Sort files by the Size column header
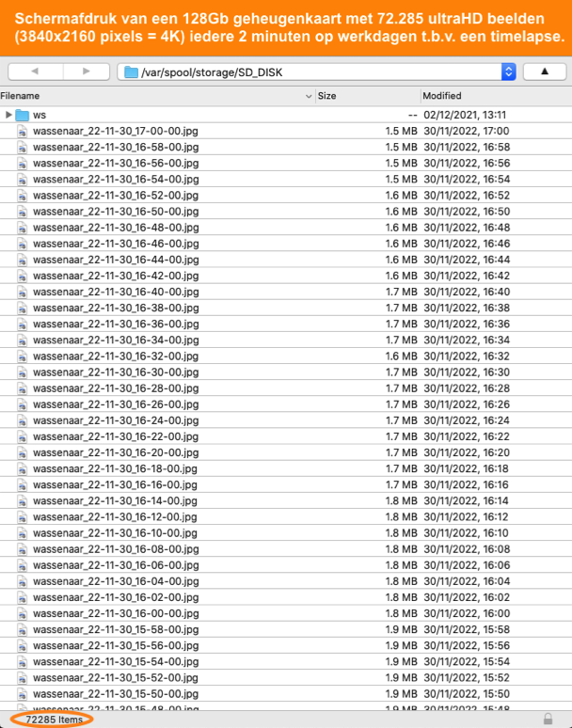 (327, 96)
